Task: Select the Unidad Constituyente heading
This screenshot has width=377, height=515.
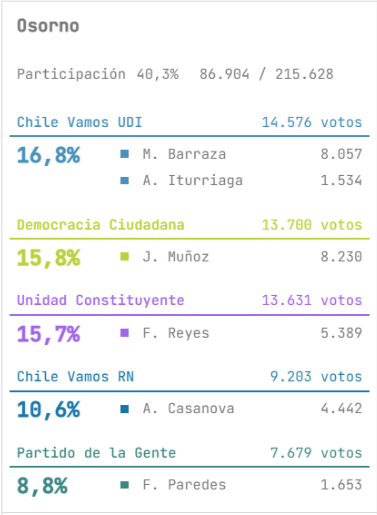Action: tap(101, 300)
